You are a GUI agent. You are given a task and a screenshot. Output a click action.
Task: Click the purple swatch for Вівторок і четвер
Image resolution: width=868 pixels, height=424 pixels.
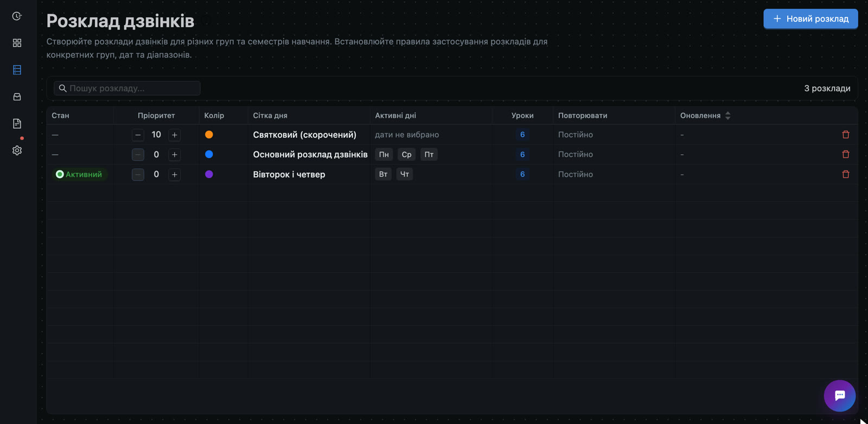coord(209,174)
